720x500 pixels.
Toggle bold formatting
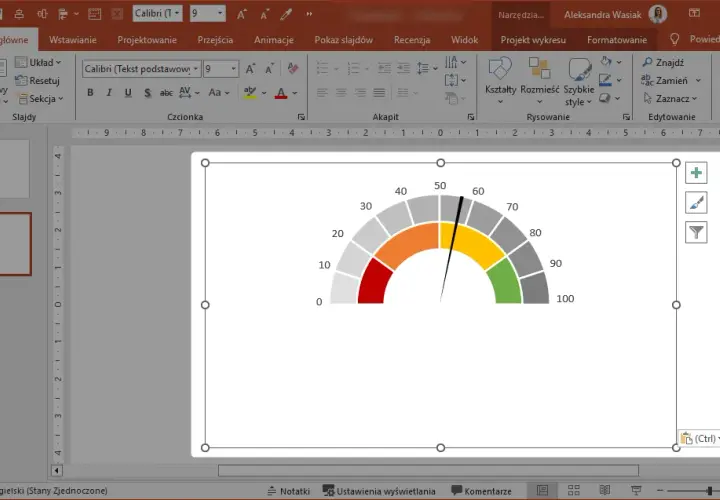(x=90, y=93)
